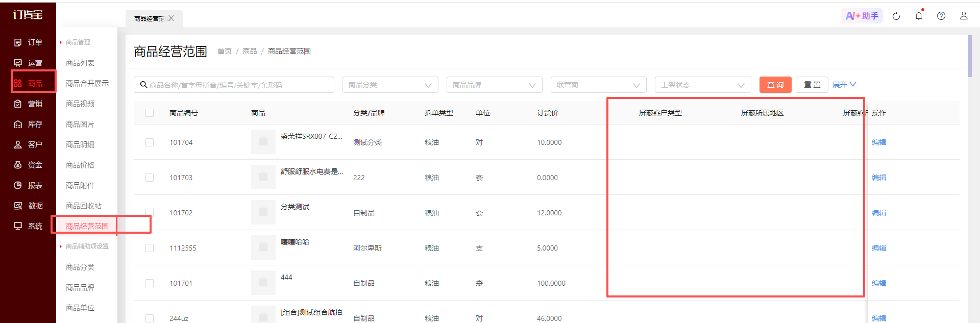Viewport: 980px width, 323px height.
Task: Open the 商品品牌 dropdown filter
Action: [495, 85]
